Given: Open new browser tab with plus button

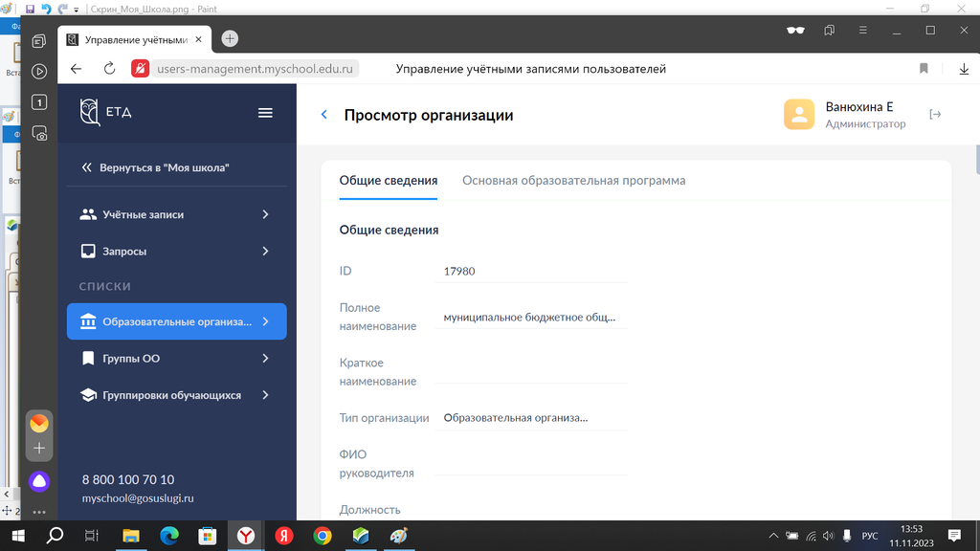Looking at the screenshot, I should (x=230, y=39).
